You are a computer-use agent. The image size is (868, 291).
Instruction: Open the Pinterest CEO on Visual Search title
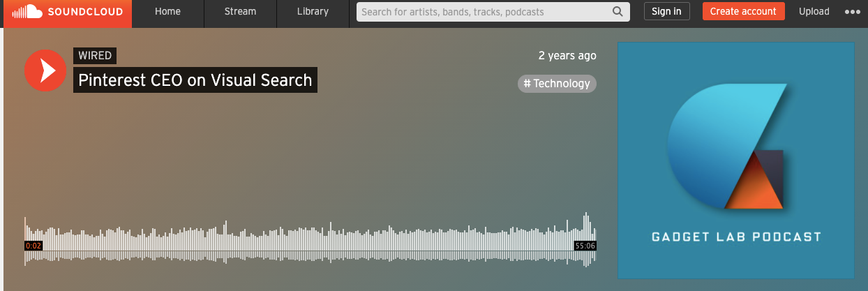[195, 80]
